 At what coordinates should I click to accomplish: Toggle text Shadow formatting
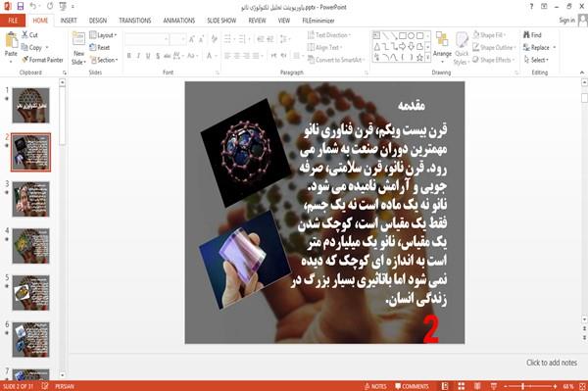158,56
